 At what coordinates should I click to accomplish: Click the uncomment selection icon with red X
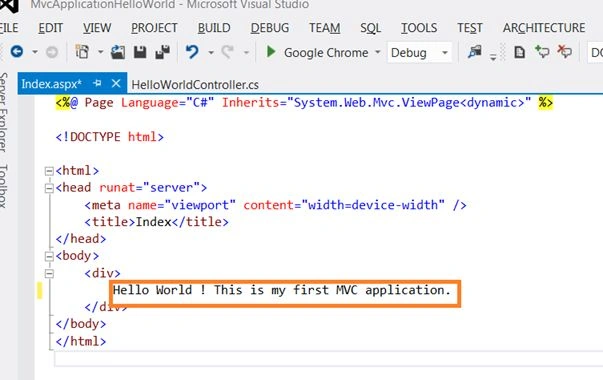pos(564,52)
